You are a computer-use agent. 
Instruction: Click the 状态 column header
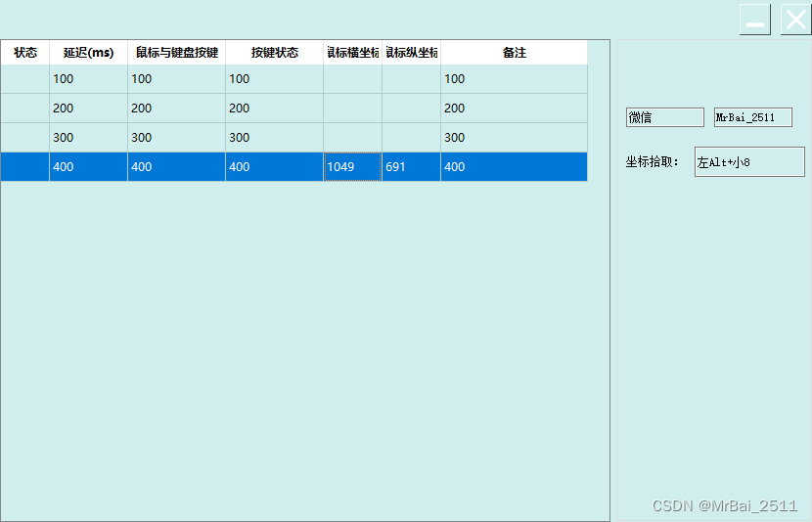[x=24, y=52]
